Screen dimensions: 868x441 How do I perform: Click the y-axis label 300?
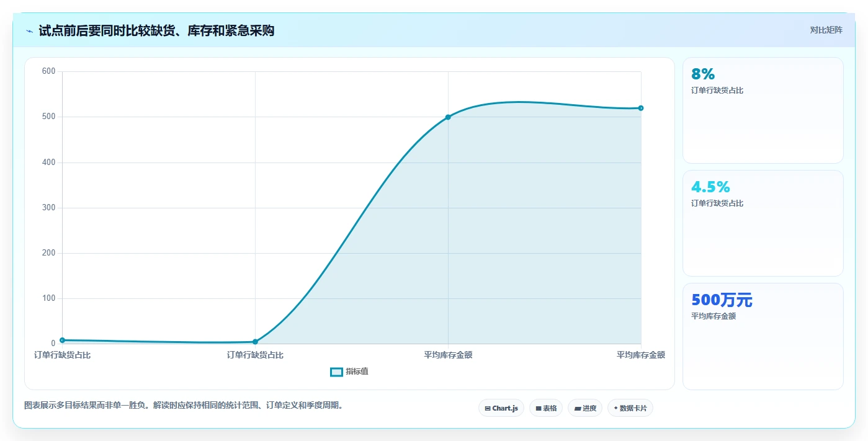(49, 208)
